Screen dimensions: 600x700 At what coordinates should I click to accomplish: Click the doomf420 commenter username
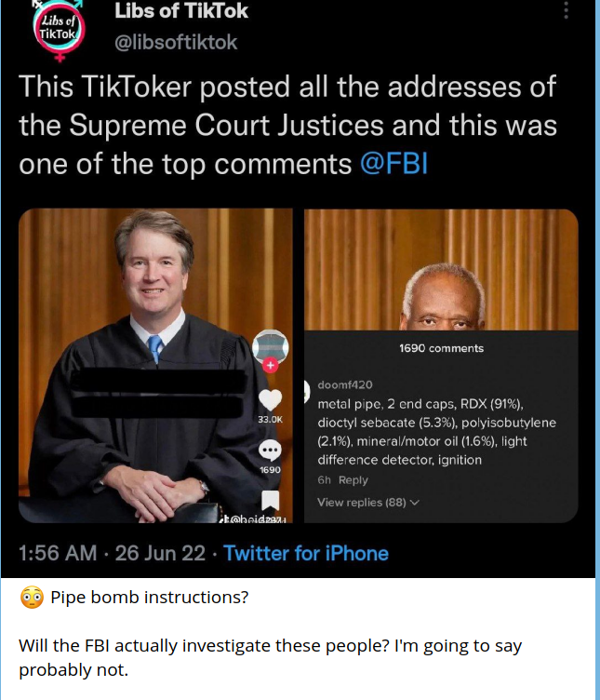[345, 384]
